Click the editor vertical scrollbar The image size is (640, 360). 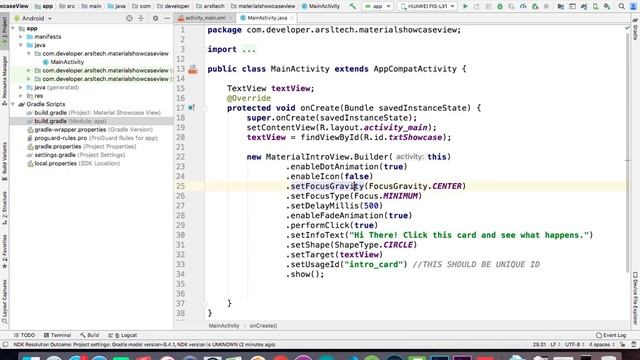(628, 153)
